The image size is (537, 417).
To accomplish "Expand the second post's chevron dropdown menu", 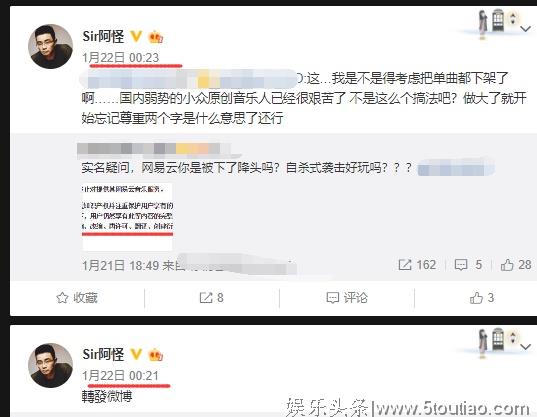I will 525,347.
